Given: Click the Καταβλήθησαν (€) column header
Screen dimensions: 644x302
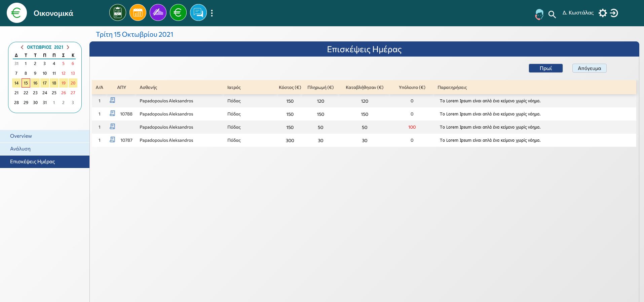Looking at the screenshot, I should click(x=365, y=88).
